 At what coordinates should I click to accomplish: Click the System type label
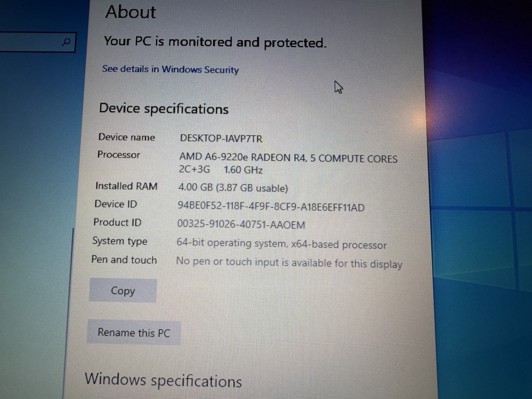pyautogui.click(x=120, y=241)
